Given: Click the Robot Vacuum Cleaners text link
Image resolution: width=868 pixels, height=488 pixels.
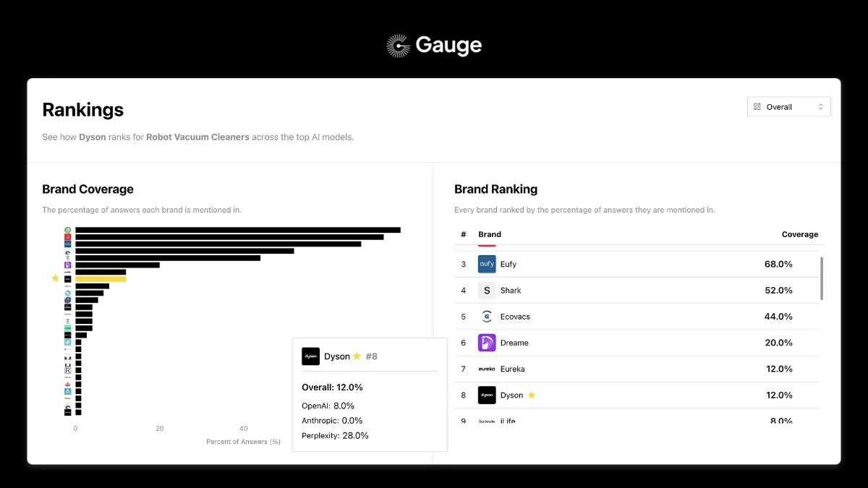Looking at the screenshot, I should (197, 137).
